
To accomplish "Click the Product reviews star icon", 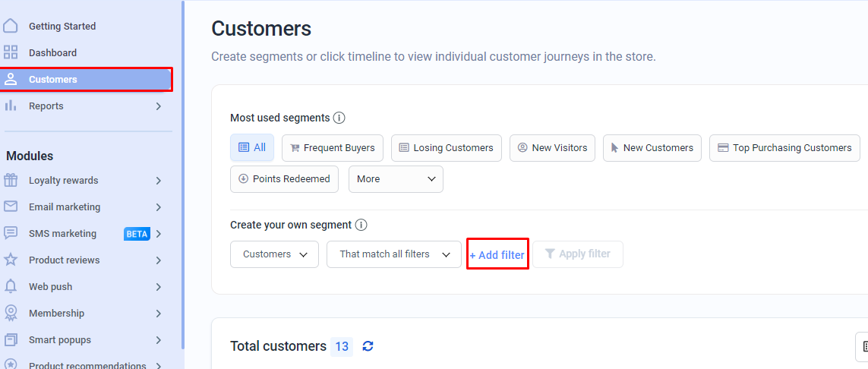I will (x=11, y=260).
